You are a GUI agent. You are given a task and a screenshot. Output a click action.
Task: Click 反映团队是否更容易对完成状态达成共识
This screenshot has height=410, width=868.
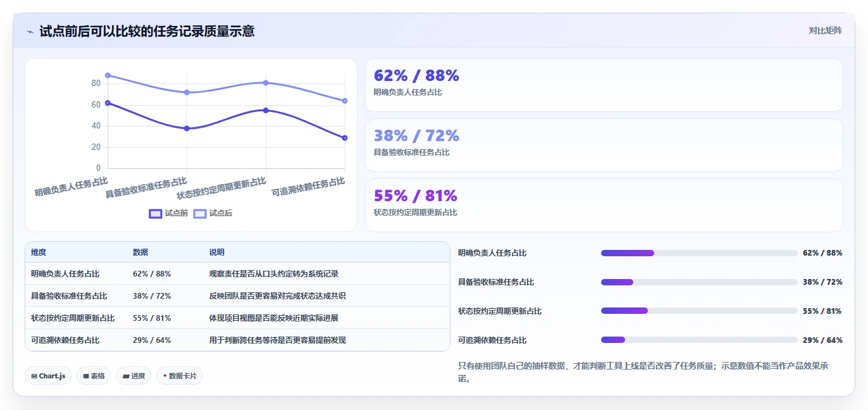coord(278,296)
